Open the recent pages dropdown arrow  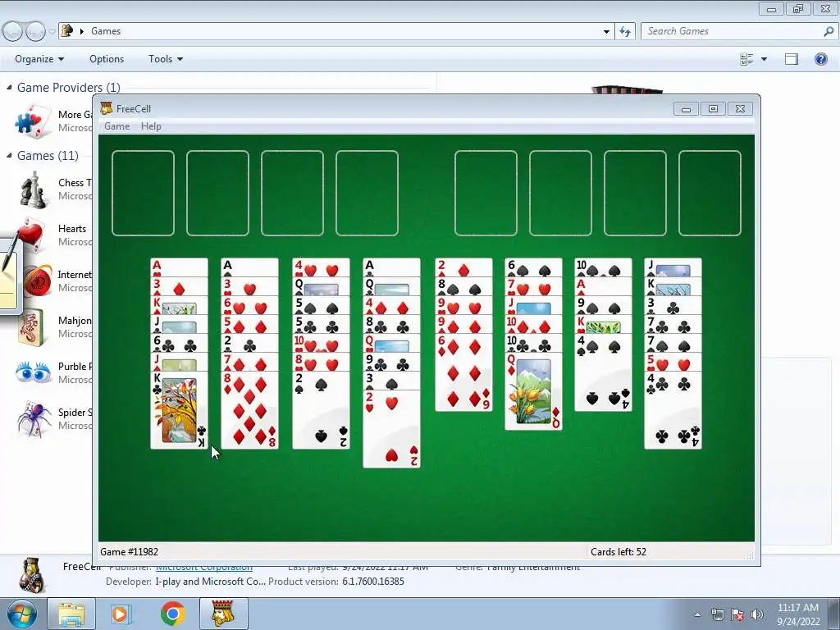(52, 32)
